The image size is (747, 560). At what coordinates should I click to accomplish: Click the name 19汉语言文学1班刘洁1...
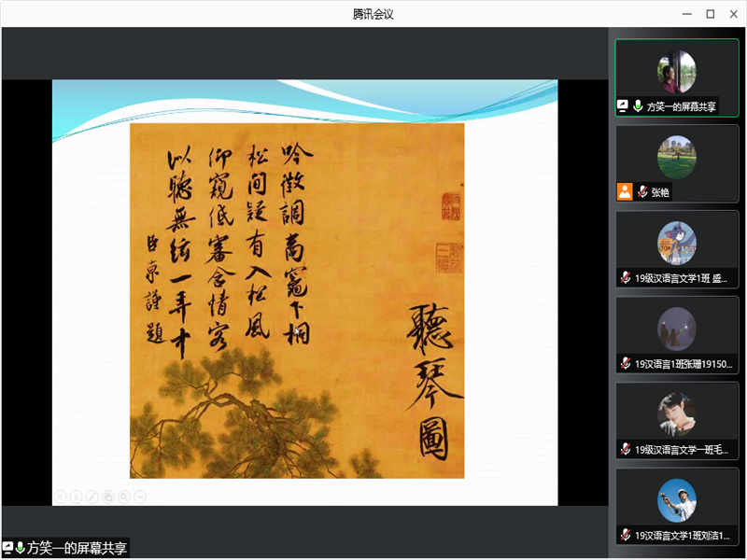click(x=682, y=535)
